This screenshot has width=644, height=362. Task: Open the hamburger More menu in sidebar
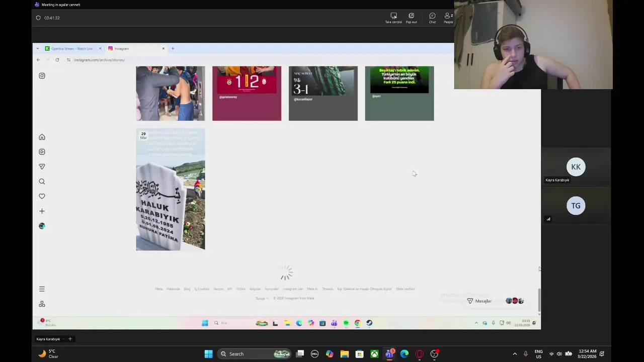tap(42, 289)
